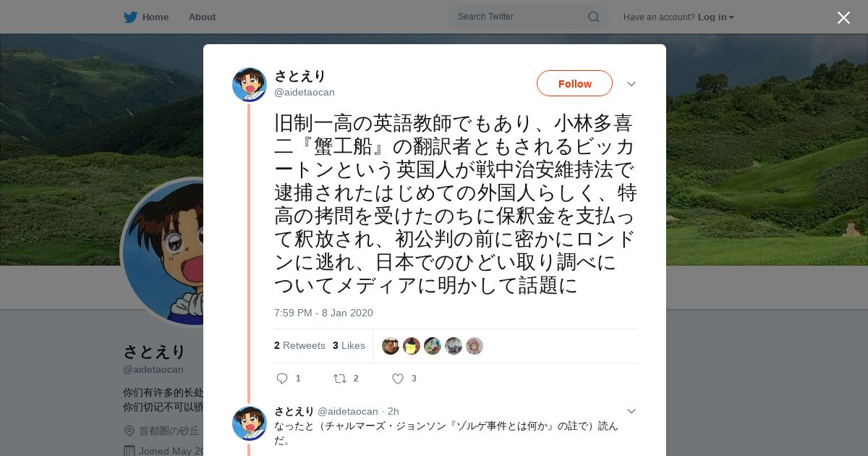Open the @aidetaocan handle in tweet header

pos(305,92)
